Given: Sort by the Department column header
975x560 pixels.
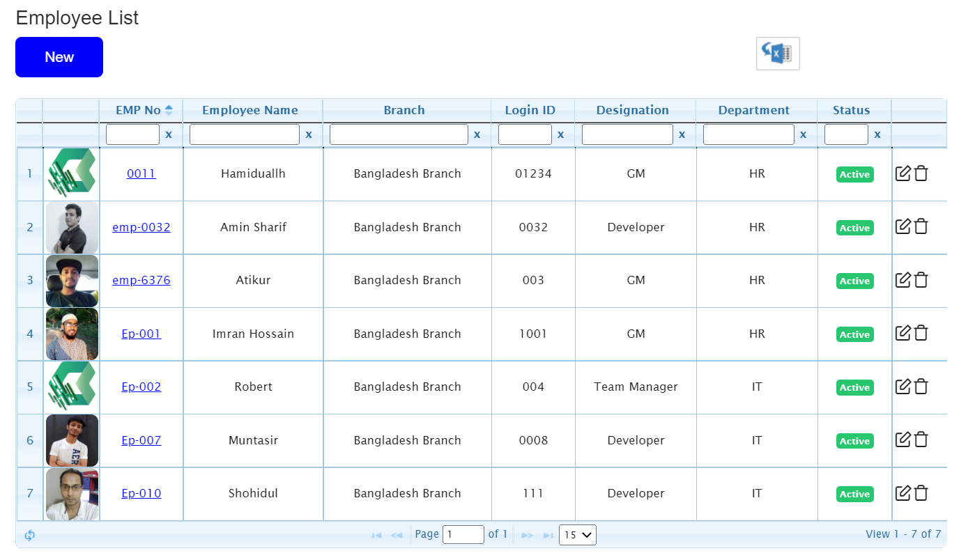Looking at the screenshot, I should (753, 110).
